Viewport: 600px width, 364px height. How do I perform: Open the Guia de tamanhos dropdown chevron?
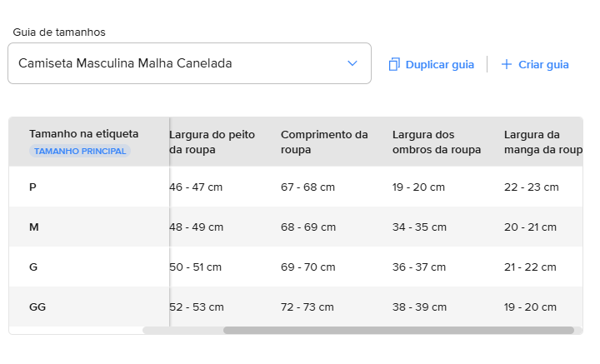352,63
